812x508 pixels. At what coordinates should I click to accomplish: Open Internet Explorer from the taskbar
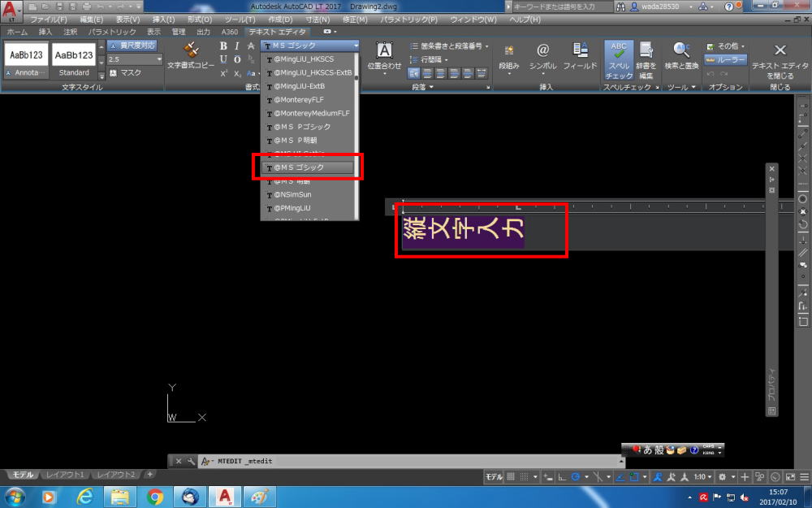[84, 497]
